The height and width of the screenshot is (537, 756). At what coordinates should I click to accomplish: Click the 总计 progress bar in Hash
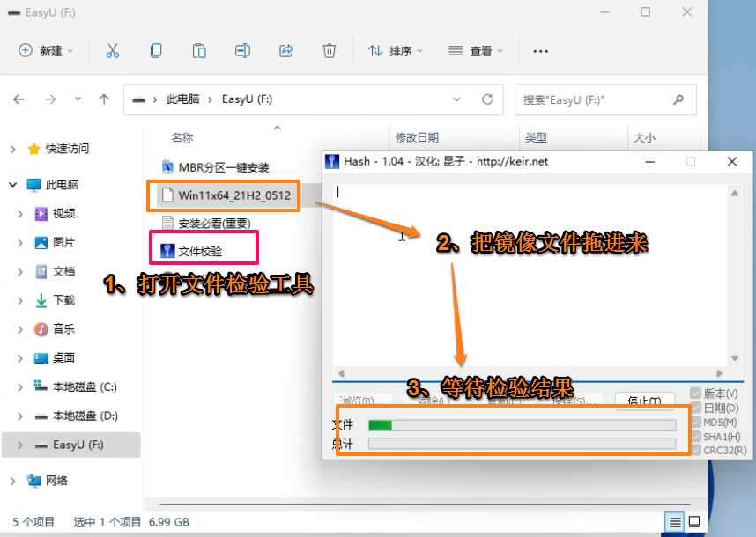coord(522,444)
